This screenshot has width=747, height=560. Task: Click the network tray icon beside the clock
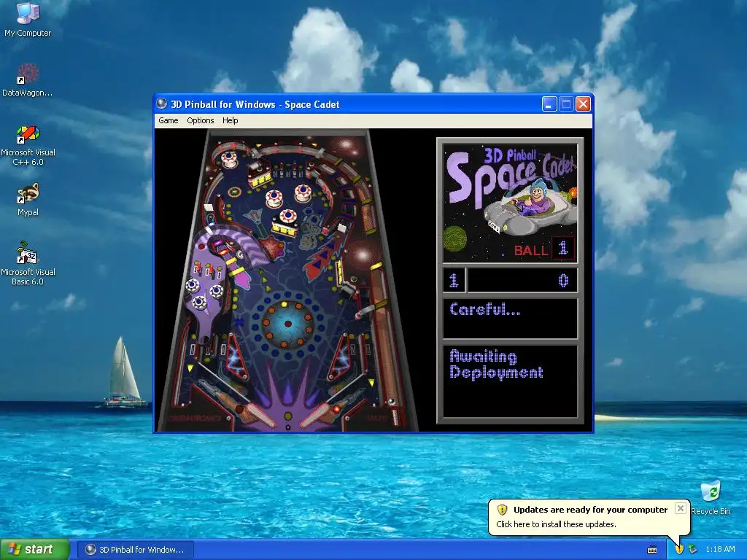[x=693, y=550]
